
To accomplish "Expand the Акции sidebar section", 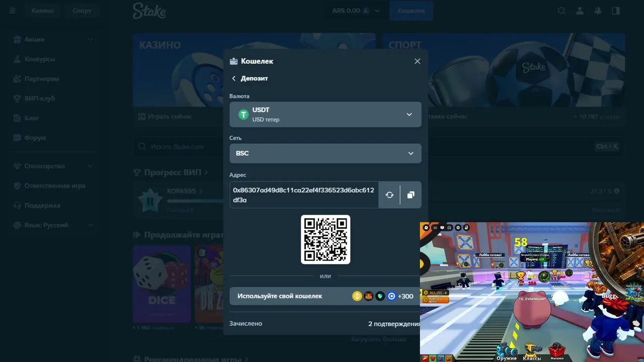I will click(x=53, y=39).
